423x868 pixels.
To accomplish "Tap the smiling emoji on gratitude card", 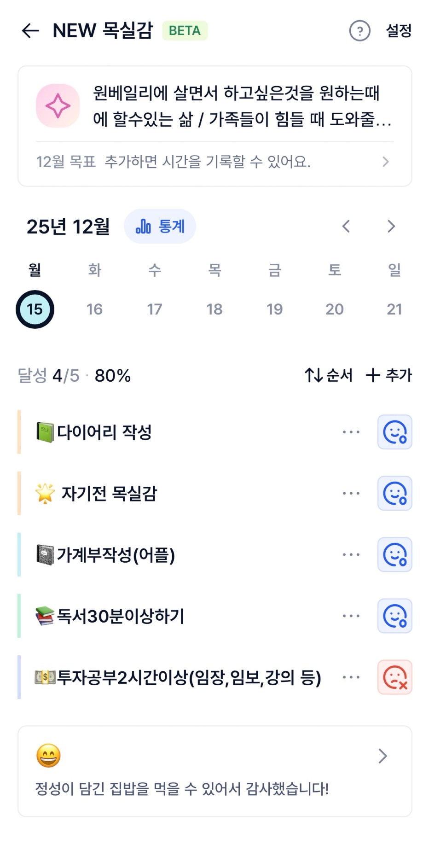I will pos(48,756).
